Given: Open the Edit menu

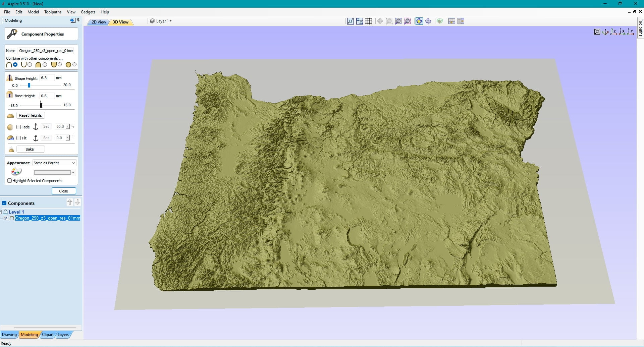Looking at the screenshot, I should [x=19, y=12].
